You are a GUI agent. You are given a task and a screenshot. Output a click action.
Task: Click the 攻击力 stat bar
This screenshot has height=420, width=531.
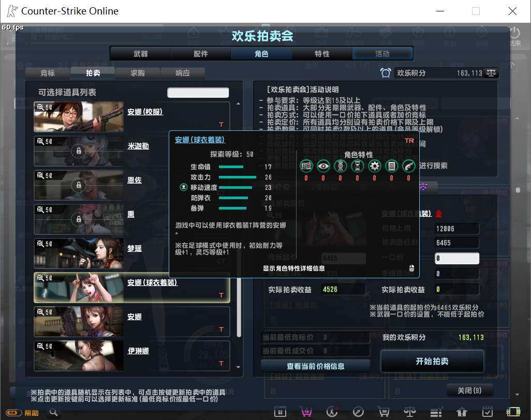pos(238,177)
